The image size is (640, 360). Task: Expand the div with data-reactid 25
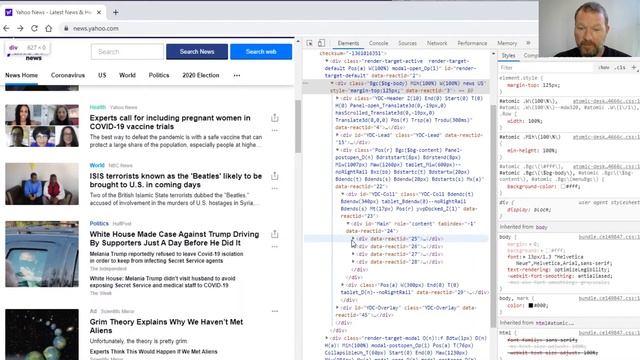point(353,239)
